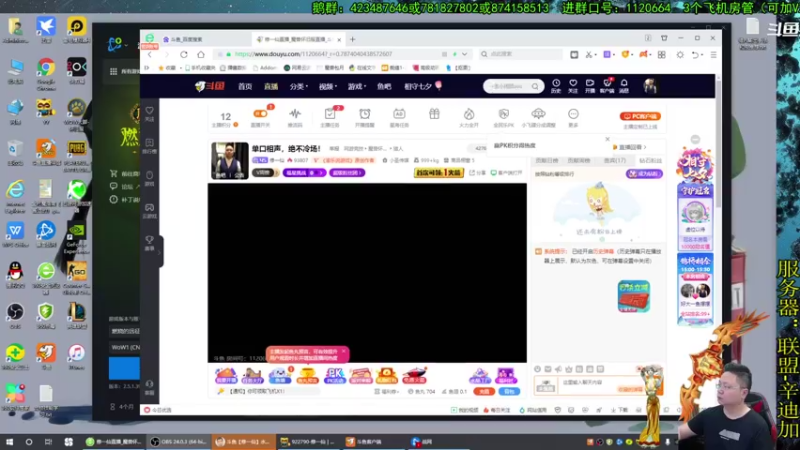Open the Cortana search circle on taskbar

click(x=29, y=442)
